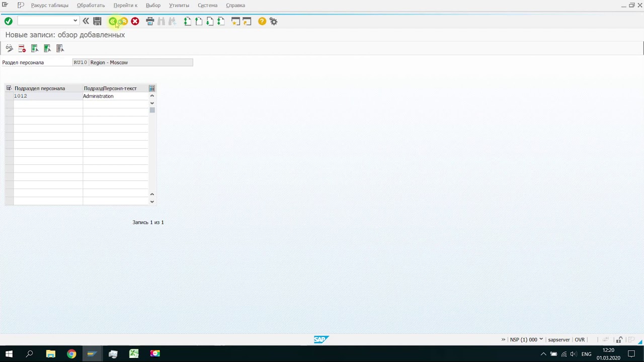644x362 pixels.
Task: Click the table scrollbar thumb
Action: [152, 110]
